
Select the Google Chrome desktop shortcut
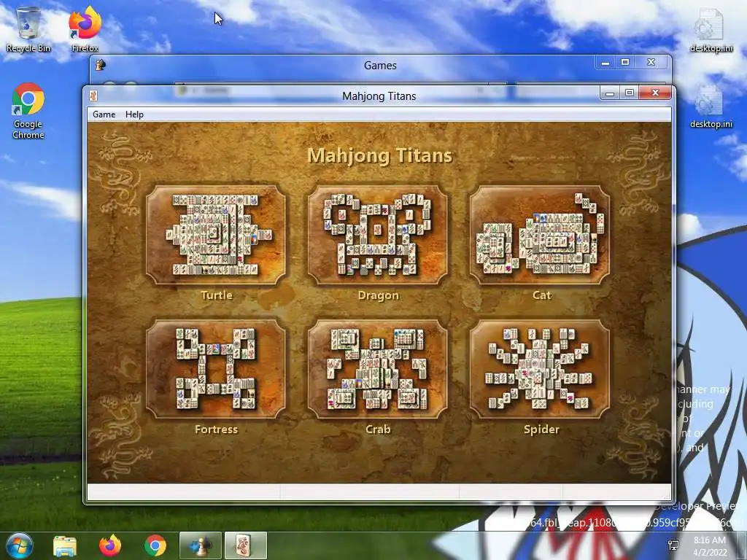(28, 112)
